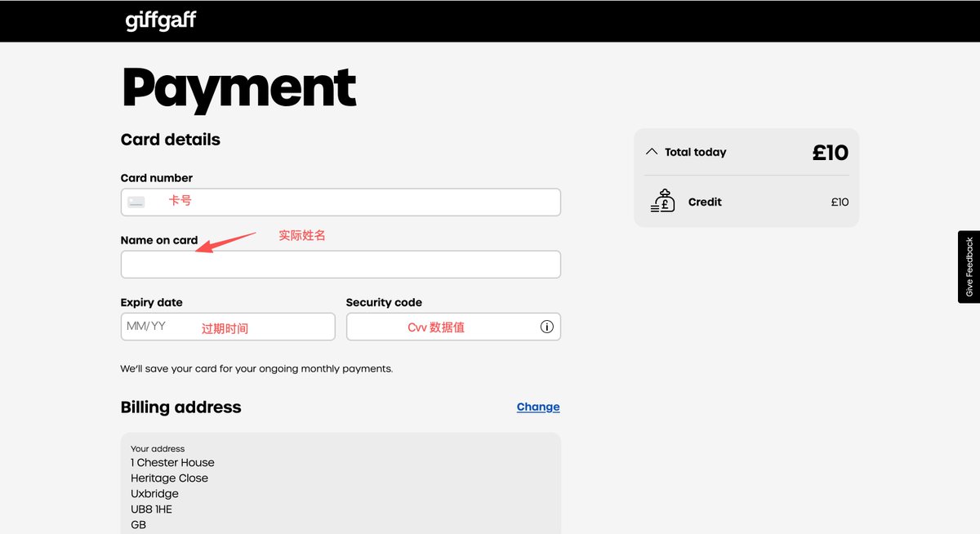Click the Card number label
980x534 pixels.
pyautogui.click(x=156, y=178)
